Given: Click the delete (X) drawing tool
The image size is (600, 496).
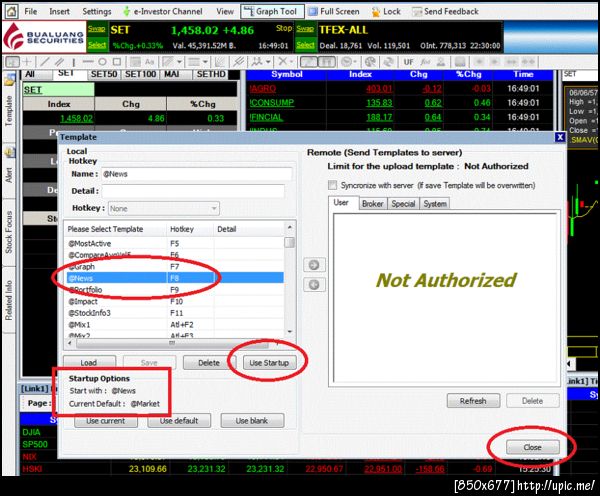Looking at the screenshot, I should coord(283,62).
